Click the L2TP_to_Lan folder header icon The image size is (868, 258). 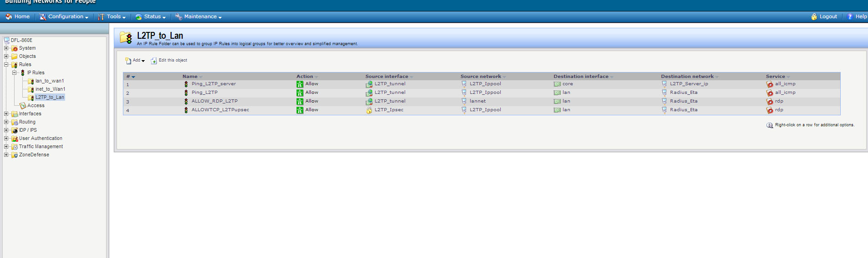[x=126, y=37]
